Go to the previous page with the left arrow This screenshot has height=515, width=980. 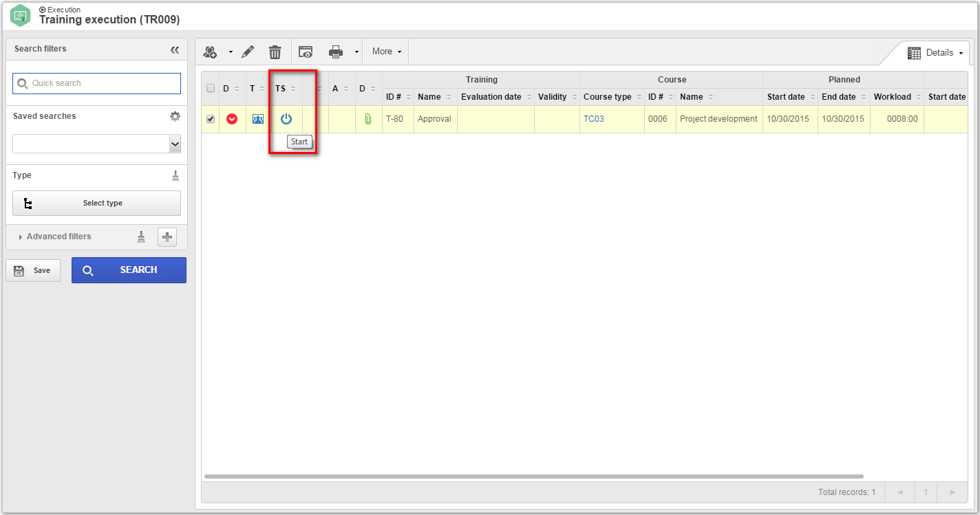(900, 492)
